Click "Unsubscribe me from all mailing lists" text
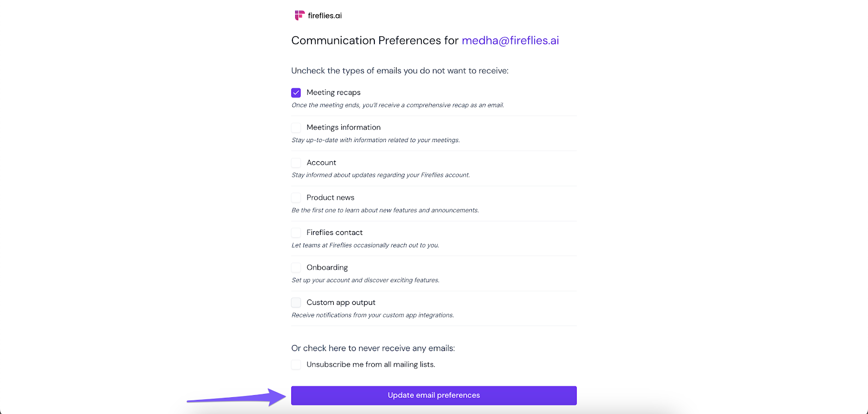Viewport: 868px width, 414px height. click(x=371, y=365)
